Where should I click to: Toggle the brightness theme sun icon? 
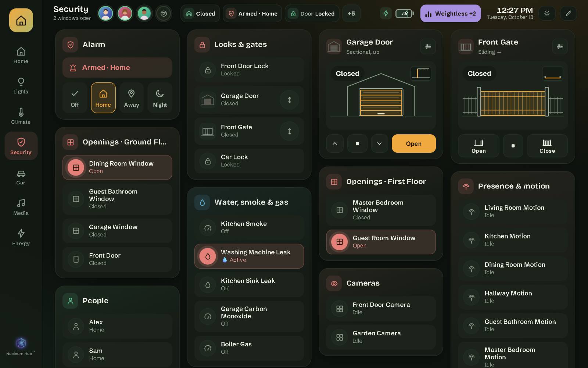click(547, 13)
